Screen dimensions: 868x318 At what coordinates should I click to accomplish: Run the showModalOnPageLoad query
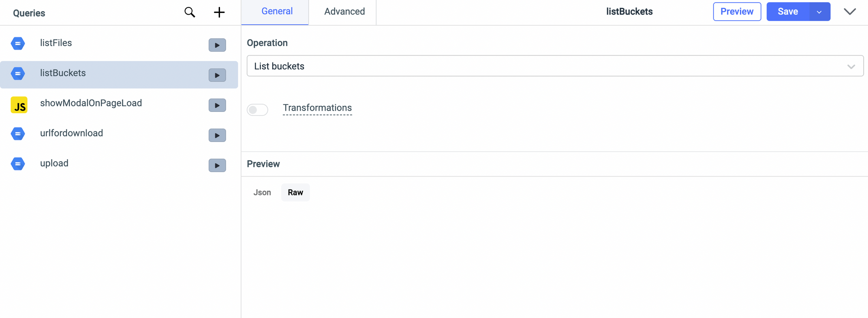[x=217, y=105]
